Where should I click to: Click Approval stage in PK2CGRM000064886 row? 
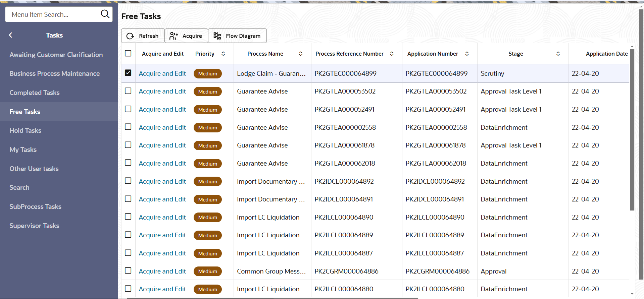[493, 271]
